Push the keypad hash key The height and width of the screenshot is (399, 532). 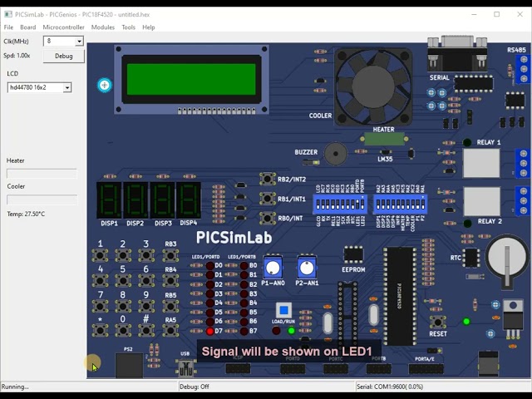tap(146, 330)
